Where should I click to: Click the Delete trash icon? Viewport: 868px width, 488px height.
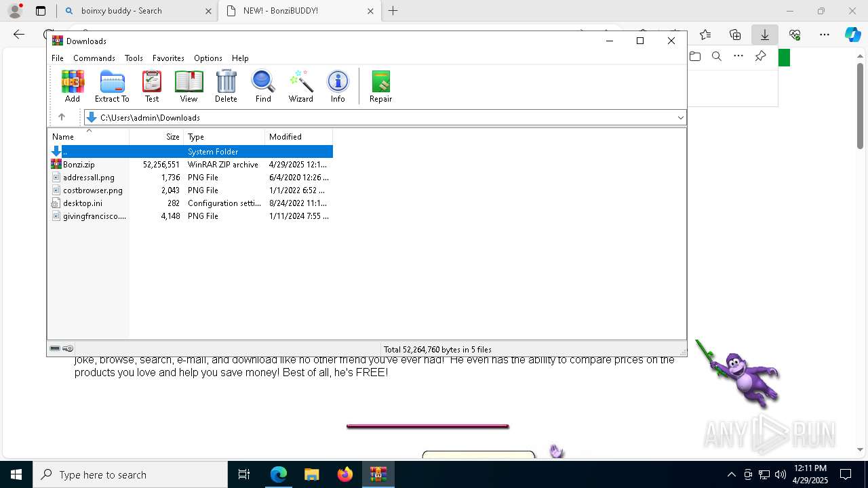pos(226,86)
